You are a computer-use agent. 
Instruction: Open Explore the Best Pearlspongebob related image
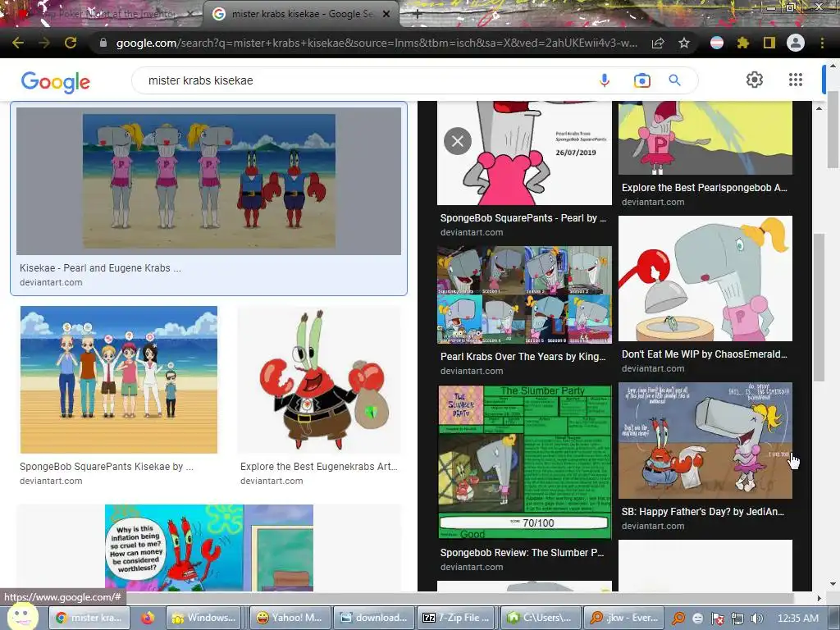705,138
